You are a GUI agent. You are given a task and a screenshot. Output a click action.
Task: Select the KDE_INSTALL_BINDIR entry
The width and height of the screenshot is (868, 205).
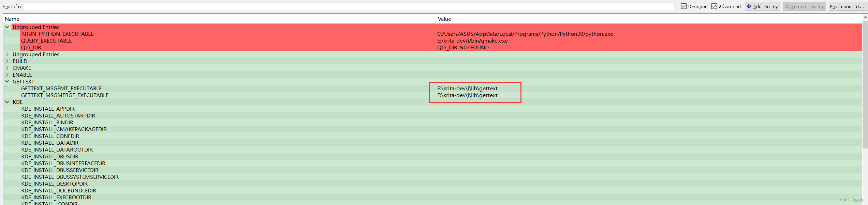(47, 122)
